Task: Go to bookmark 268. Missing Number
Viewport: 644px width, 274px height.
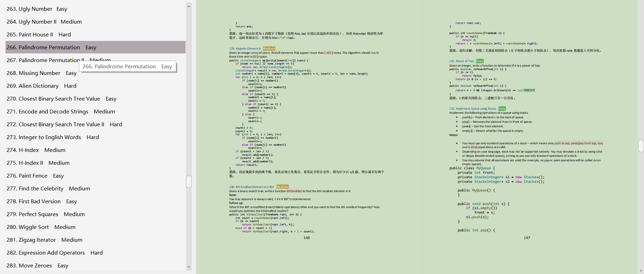Action: coord(41,73)
